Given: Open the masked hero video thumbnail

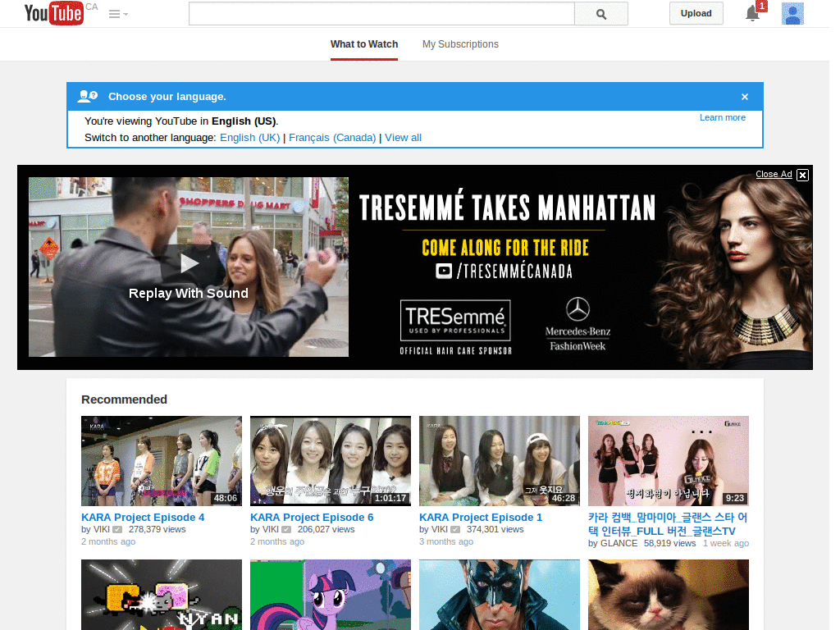Looking at the screenshot, I should (x=500, y=595).
